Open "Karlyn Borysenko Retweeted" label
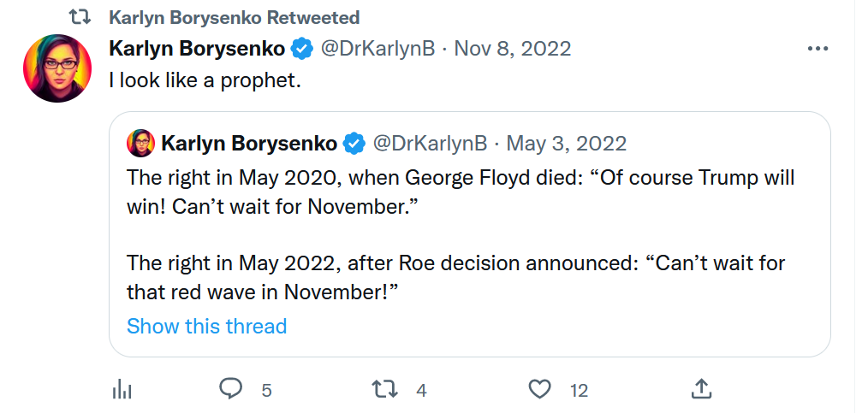 pyautogui.click(x=235, y=18)
